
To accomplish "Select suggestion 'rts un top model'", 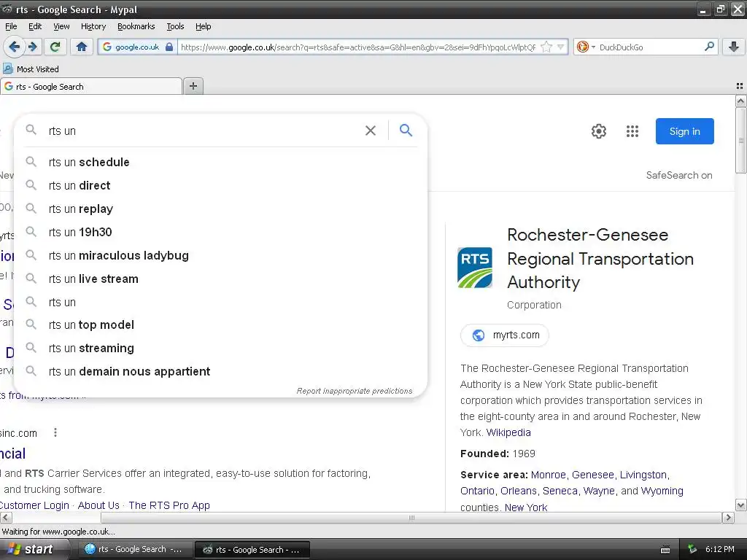I will click(221, 324).
